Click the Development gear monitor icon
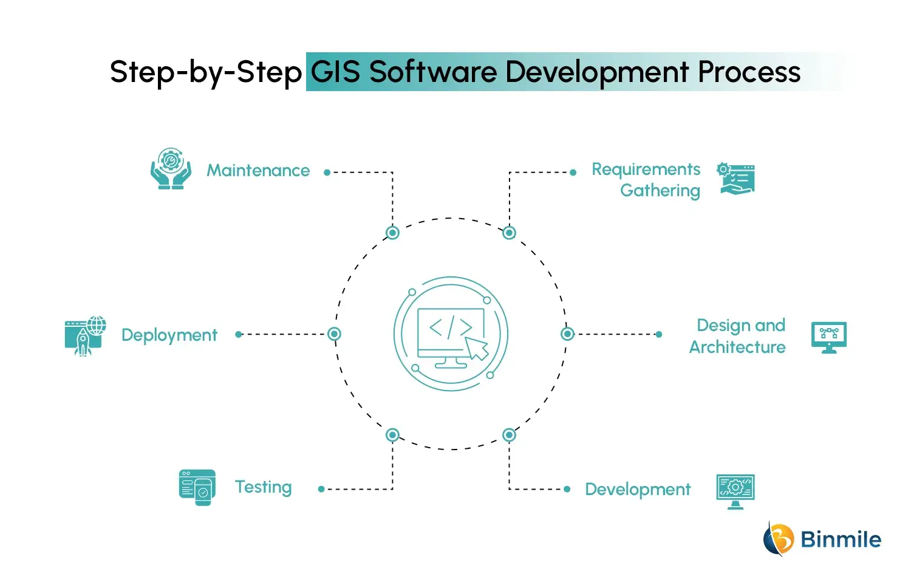 (735, 491)
